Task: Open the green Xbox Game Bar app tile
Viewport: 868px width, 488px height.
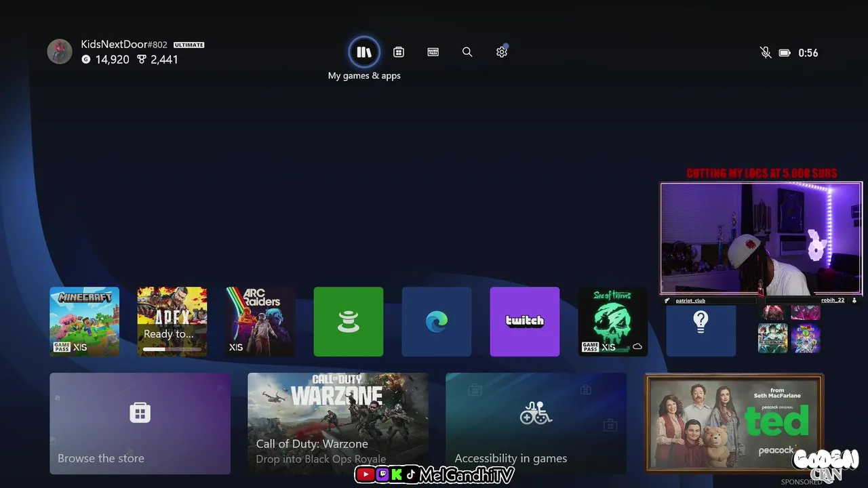Action: [x=349, y=321]
